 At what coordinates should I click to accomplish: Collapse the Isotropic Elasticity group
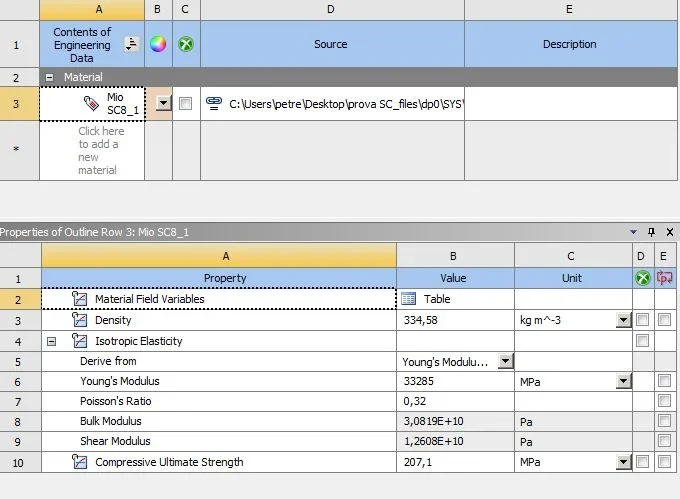pyautogui.click(x=51, y=341)
